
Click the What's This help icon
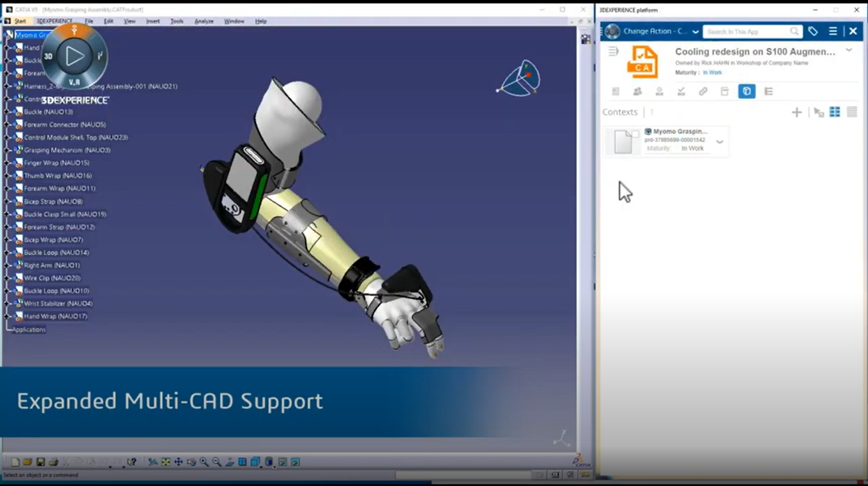point(132,462)
